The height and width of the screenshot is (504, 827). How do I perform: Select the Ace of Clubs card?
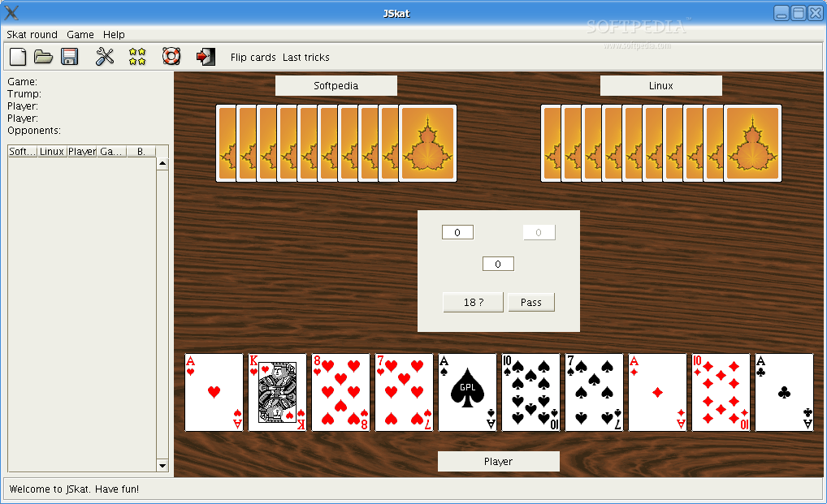point(784,392)
